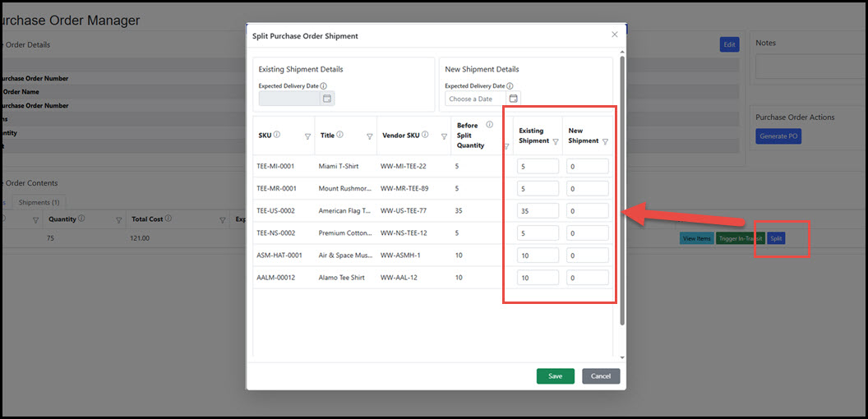Click the SKU column filter icon
This screenshot has width=868, height=419.
[307, 136]
